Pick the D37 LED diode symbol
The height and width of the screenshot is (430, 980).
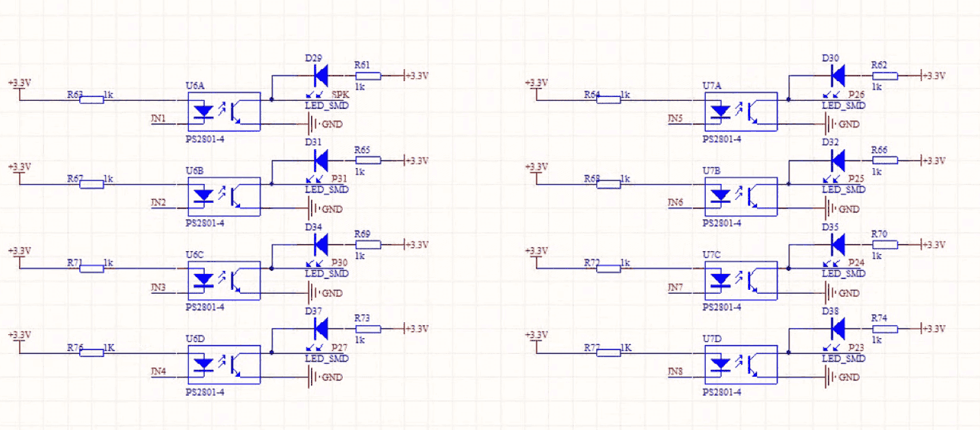pos(321,329)
